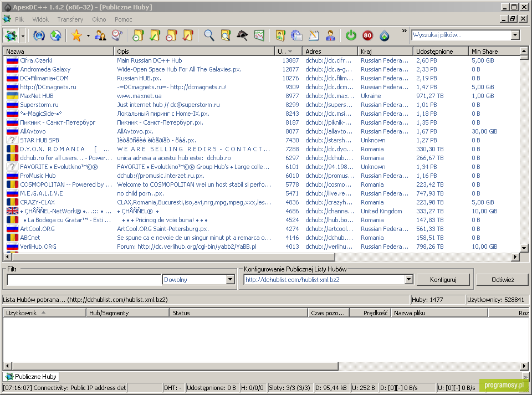Image resolution: width=532 pixels, height=395 pixels.
Task: Select the ProMusic Hub row
Action: [x=261, y=176]
